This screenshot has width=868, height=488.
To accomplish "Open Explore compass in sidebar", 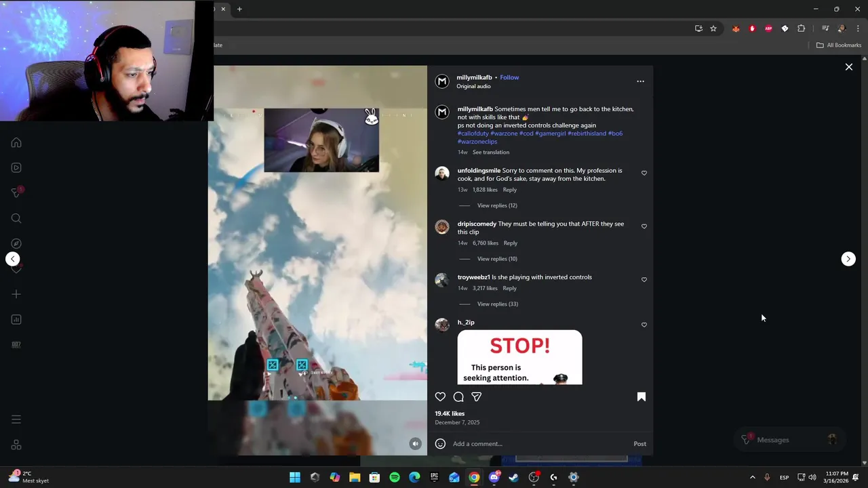I will [x=16, y=243].
